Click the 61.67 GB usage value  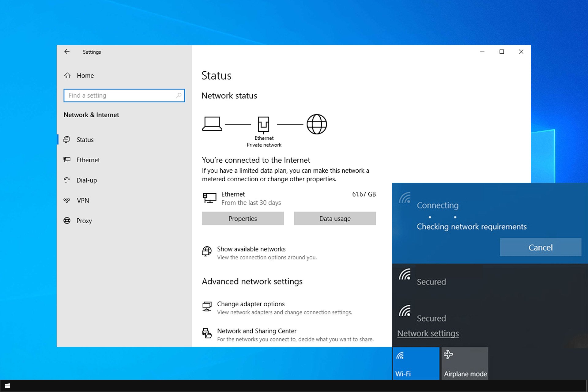click(364, 194)
